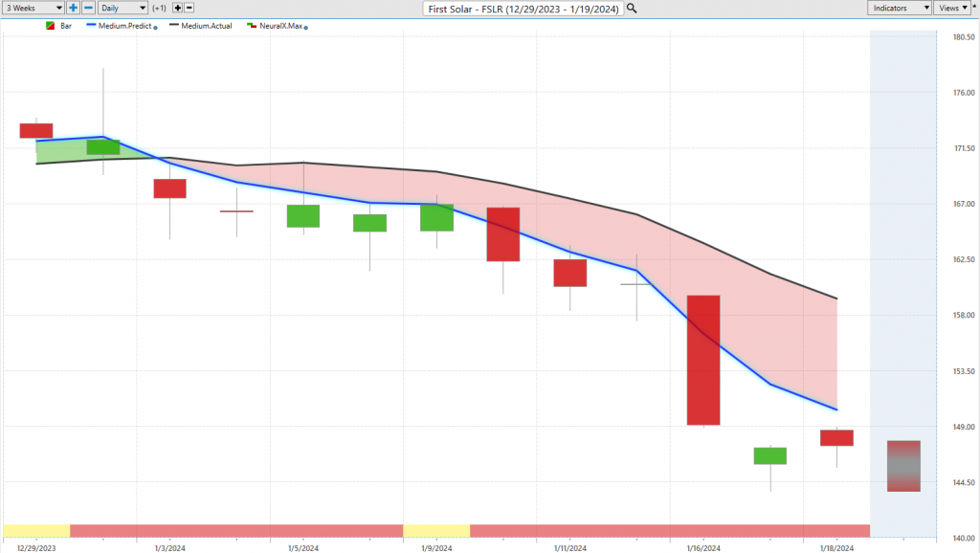Screen dimensions: 980x553
Task: Click the green candlestick after 1/16/2024
Action: [770, 455]
